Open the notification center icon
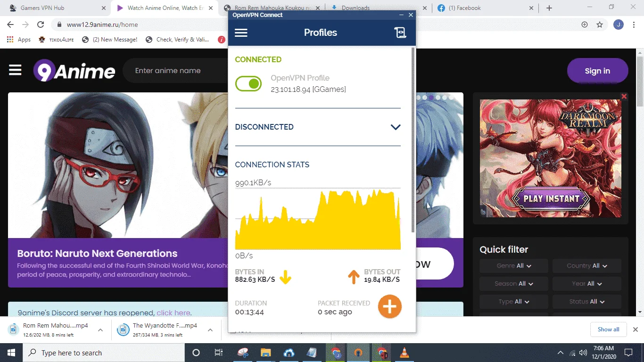The height and width of the screenshot is (362, 644). 628,353
